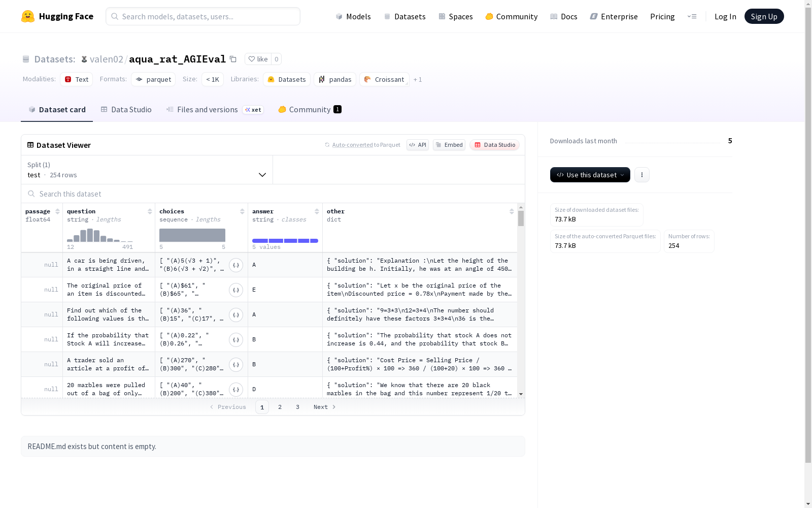812x508 pixels.
Task: Expand choices for the "(A)36" row
Action: tap(236, 315)
